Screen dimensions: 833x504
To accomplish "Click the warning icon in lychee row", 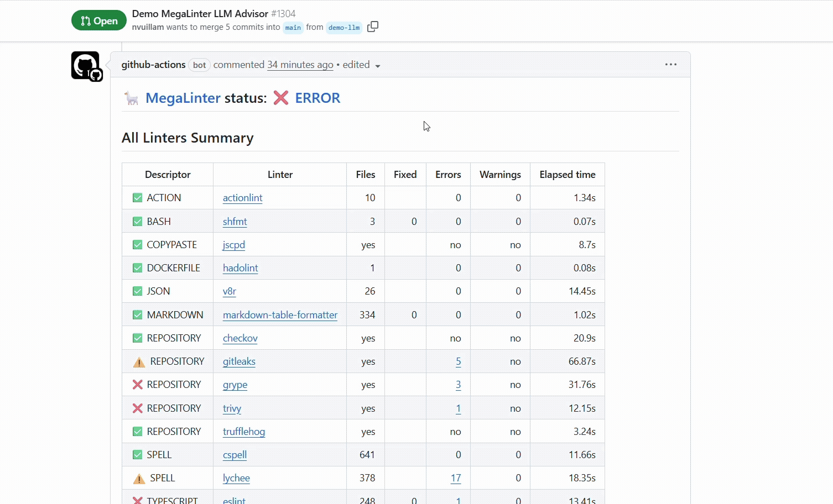I will coord(139,479).
